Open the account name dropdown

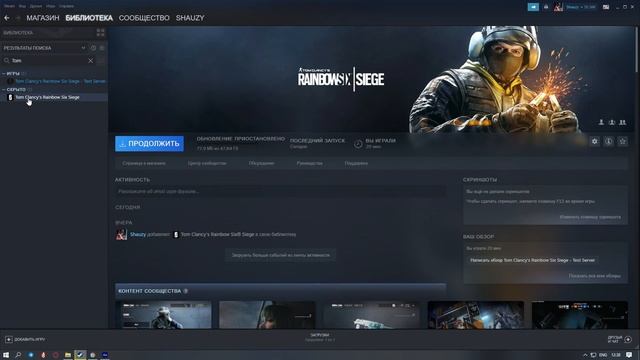(x=581, y=7)
